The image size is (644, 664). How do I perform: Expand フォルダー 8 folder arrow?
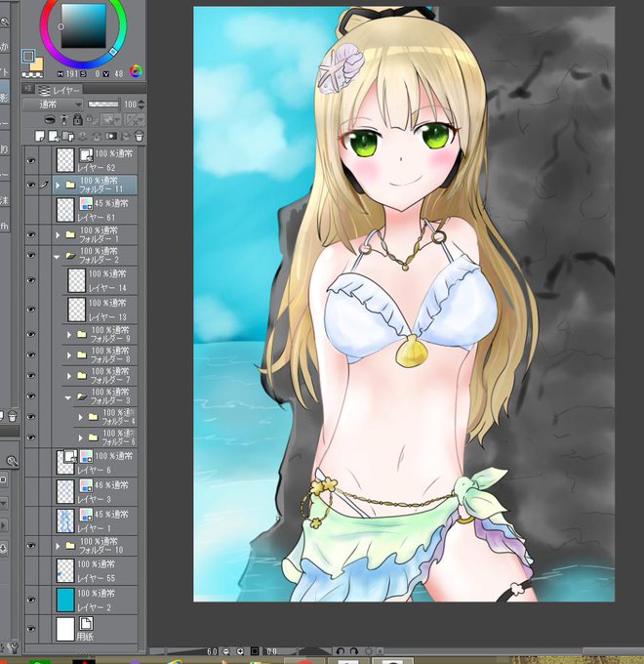[69, 355]
